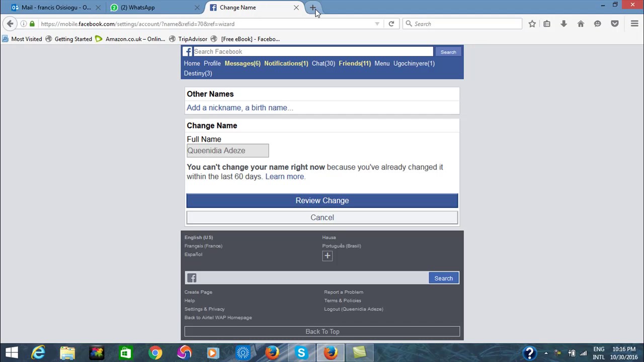Close the WhatsApp tab
This screenshot has height=362, width=644.
tap(197, 8)
